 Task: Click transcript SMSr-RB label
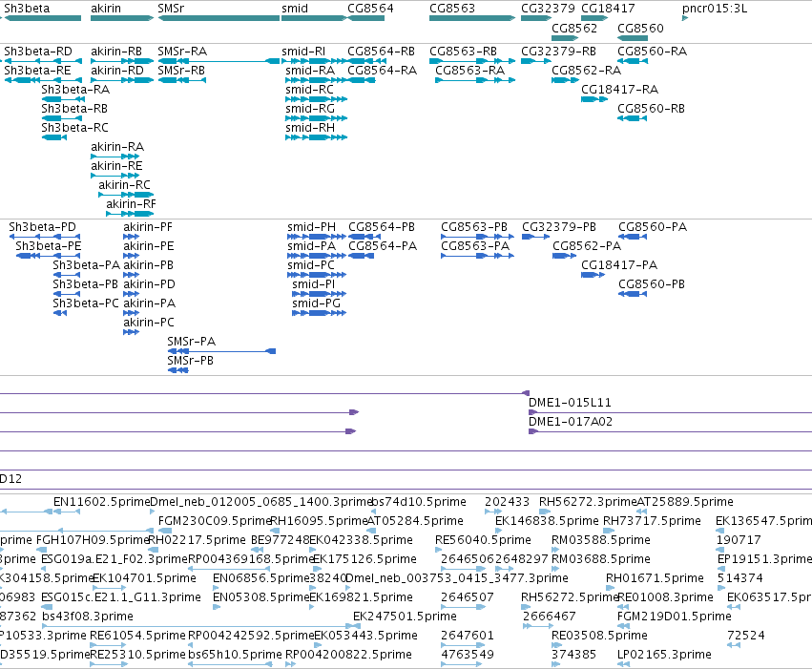tap(181, 71)
